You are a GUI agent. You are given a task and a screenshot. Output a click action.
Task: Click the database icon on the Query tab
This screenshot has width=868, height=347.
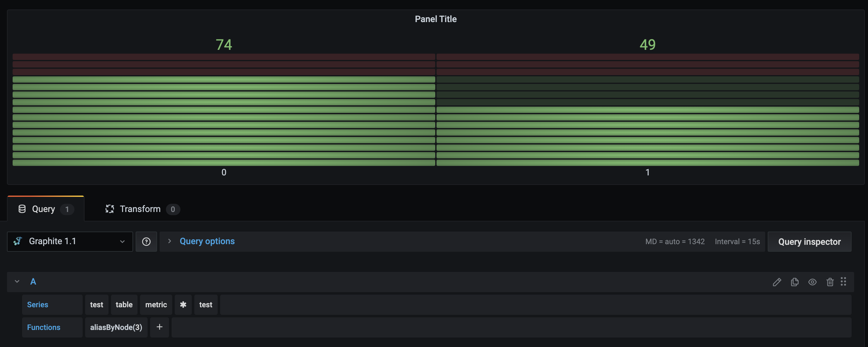pyautogui.click(x=21, y=209)
